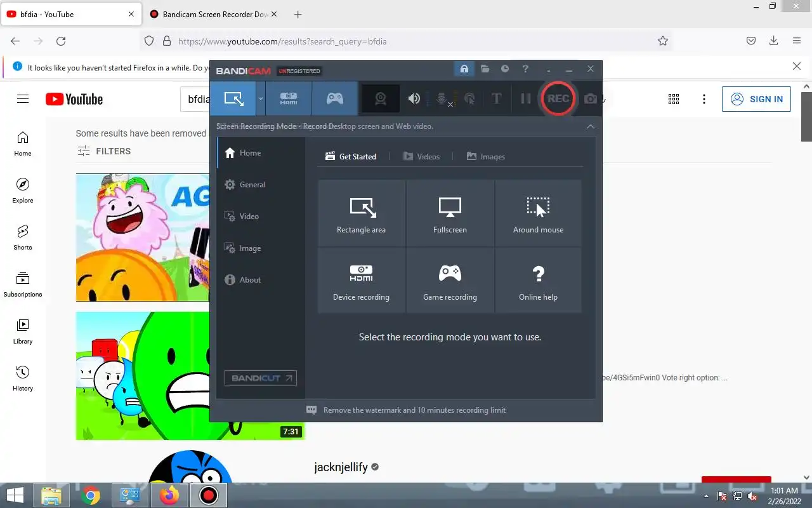The width and height of the screenshot is (812, 508).
Task: Toggle the webcam overlay icon
Action: coord(381,98)
